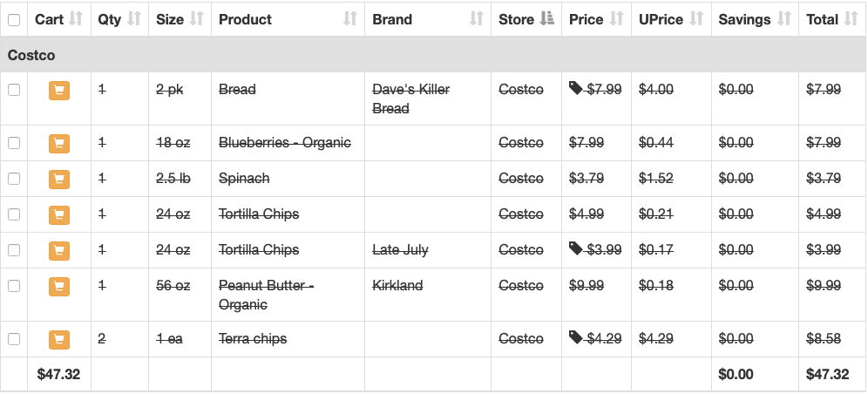Click the Kirkland brand text
This screenshot has height=394, width=868.
397,286
